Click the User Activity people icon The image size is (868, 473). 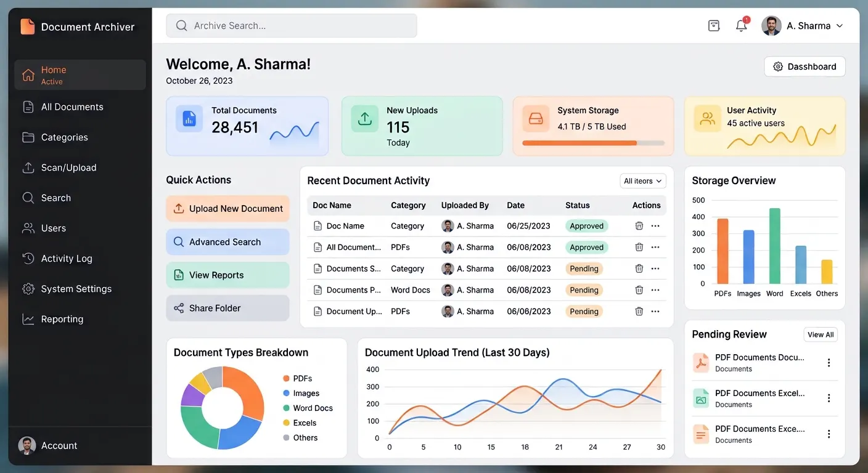[x=707, y=118]
